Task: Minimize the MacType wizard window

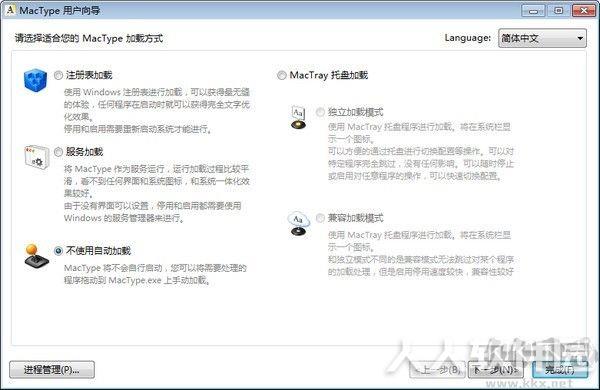Action: 533,11
